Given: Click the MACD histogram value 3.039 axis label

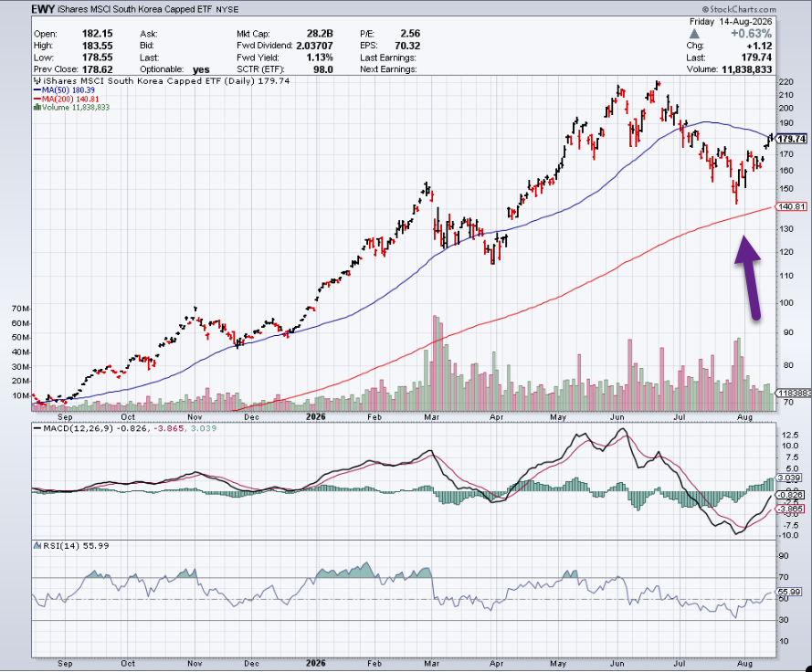Looking at the screenshot, I should [x=790, y=478].
